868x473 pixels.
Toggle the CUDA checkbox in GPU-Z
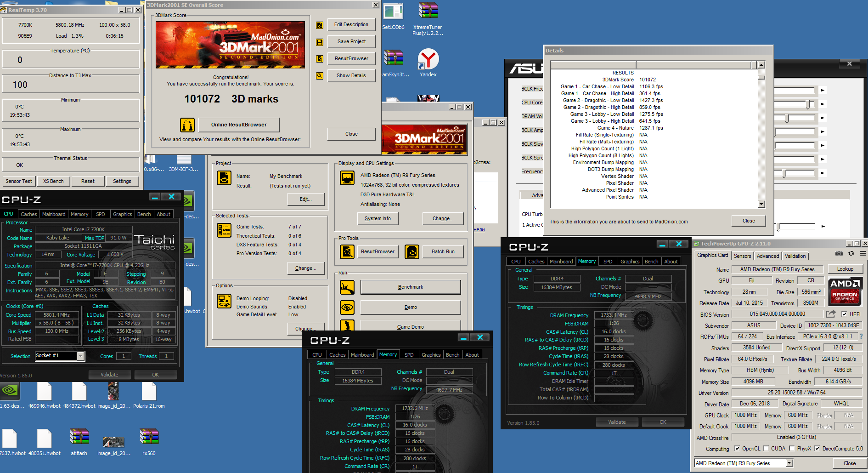[x=766, y=449]
